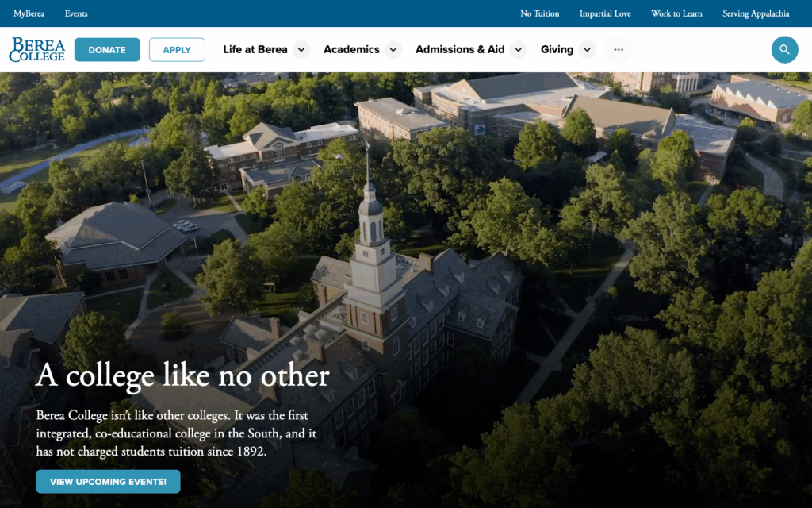Click the Berea College logo

37,50
